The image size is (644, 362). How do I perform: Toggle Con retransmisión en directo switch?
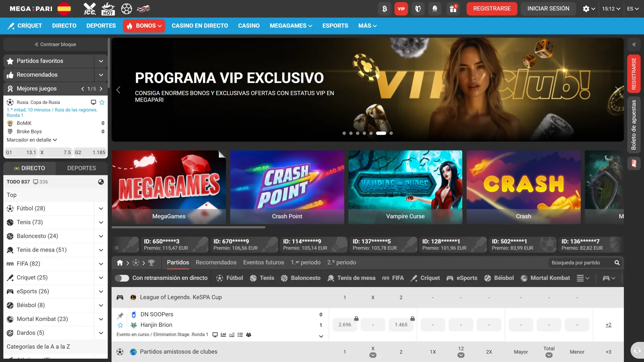coord(122,278)
